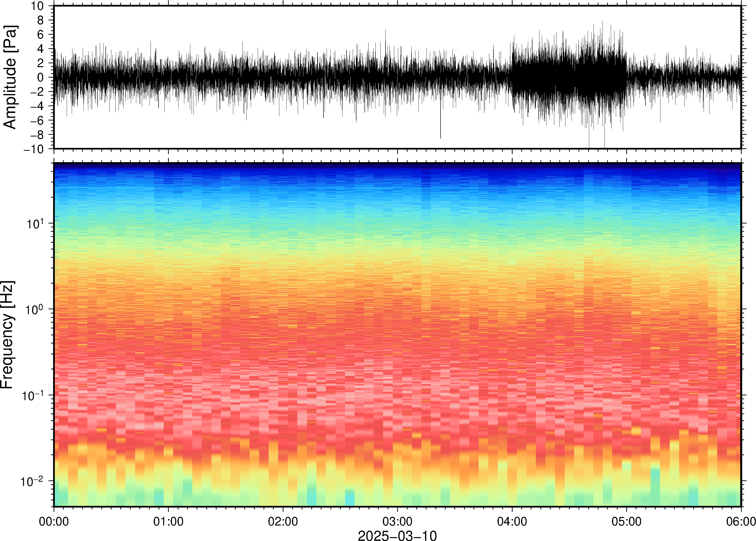Click the '03:00' time tick label
756x541 pixels.
pyautogui.click(x=397, y=521)
